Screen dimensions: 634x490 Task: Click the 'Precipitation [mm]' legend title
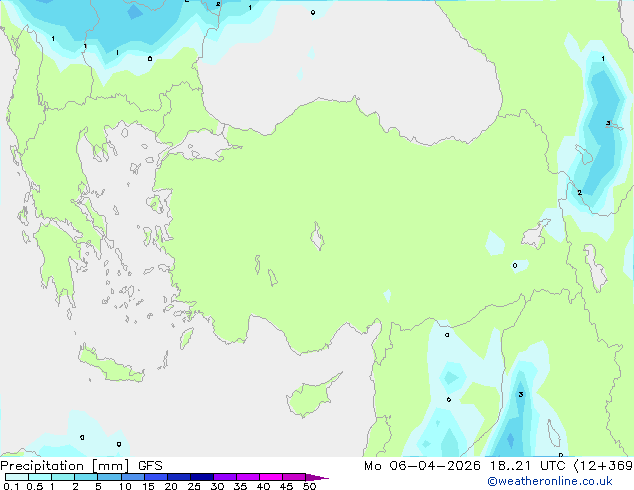(65, 466)
